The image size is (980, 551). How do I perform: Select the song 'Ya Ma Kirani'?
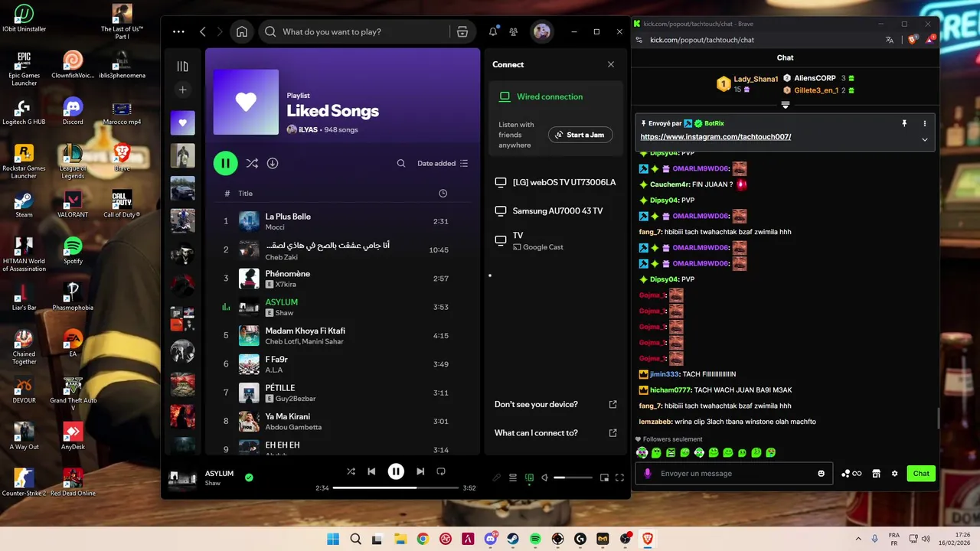pyautogui.click(x=342, y=422)
